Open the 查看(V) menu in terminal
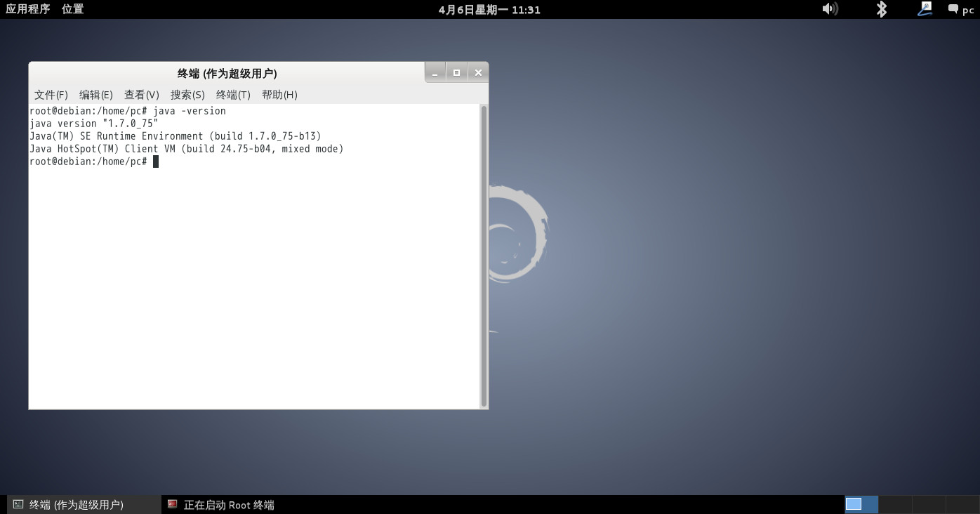 (142, 94)
